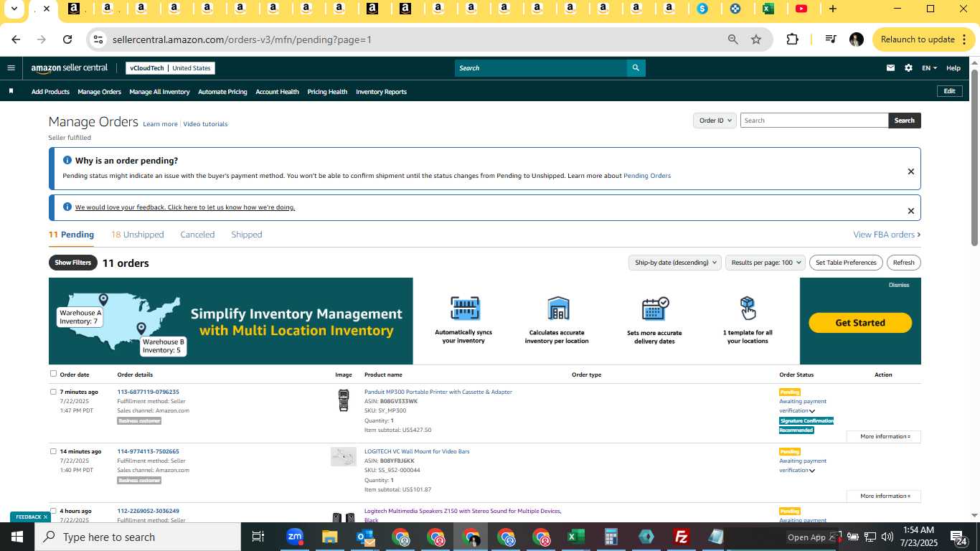Open Calculator from the taskbar
Screen dimensions: 980x551
(x=611, y=537)
